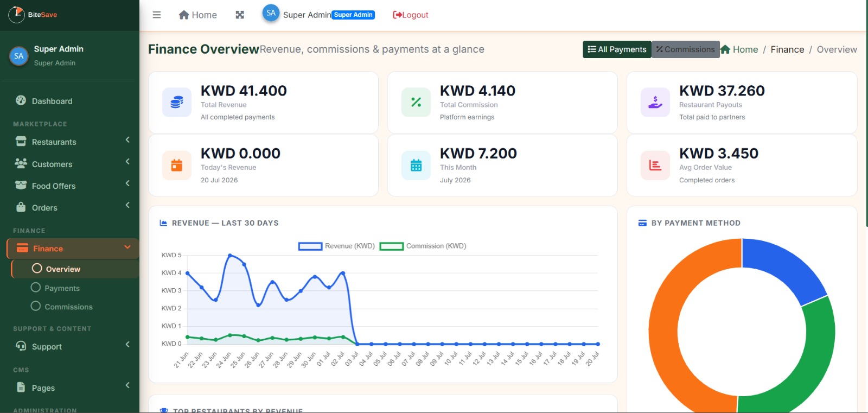Click the Commissions header button
This screenshot has height=413, width=868.
(x=686, y=49)
